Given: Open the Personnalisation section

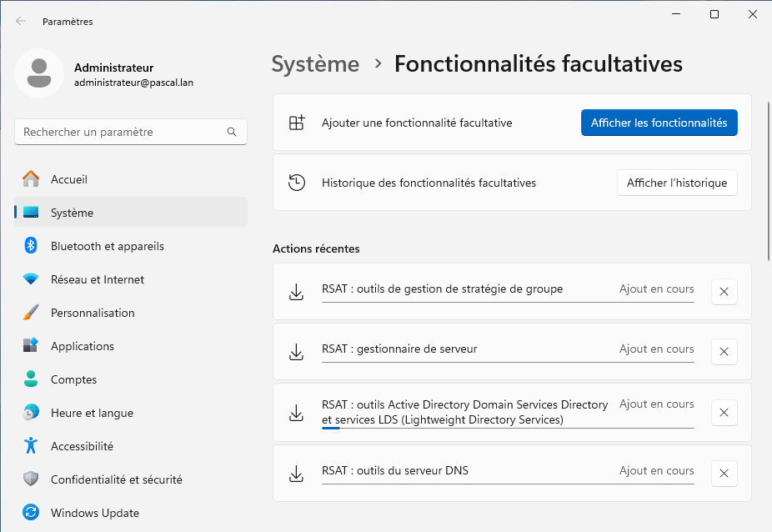Looking at the screenshot, I should click(x=131, y=313).
